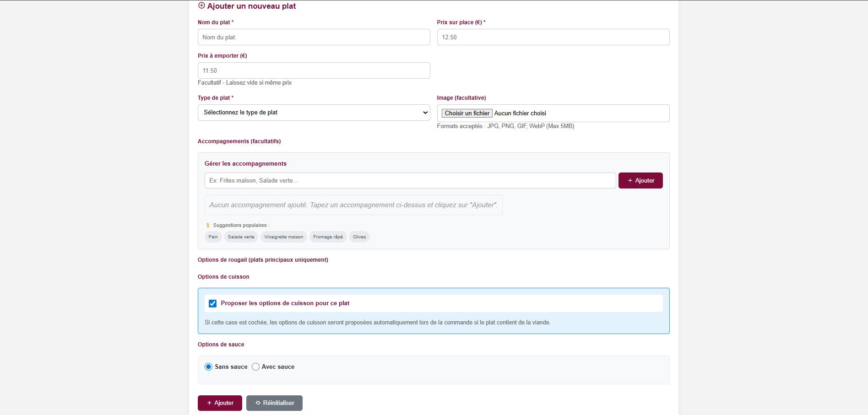
Task: Click the "Prix sur place" price field
Action: (x=553, y=37)
